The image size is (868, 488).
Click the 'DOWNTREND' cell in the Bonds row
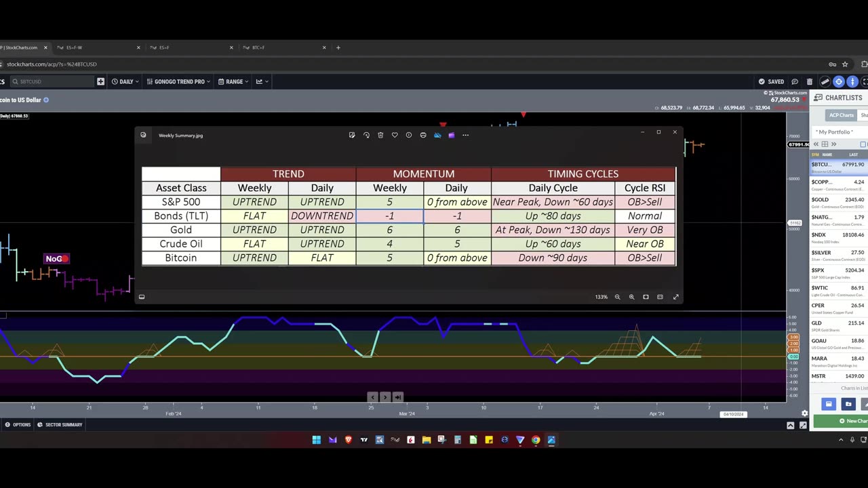[x=322, y=216]
